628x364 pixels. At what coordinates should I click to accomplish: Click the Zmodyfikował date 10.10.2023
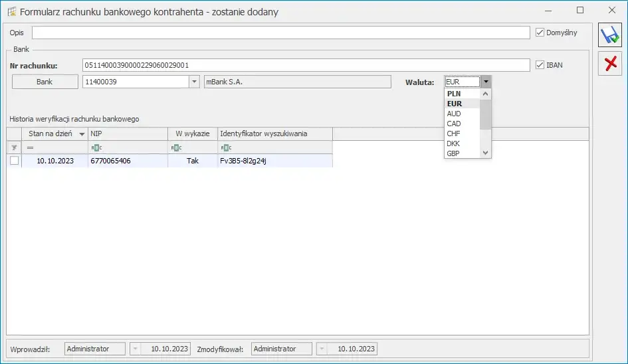tap(352, 349)
